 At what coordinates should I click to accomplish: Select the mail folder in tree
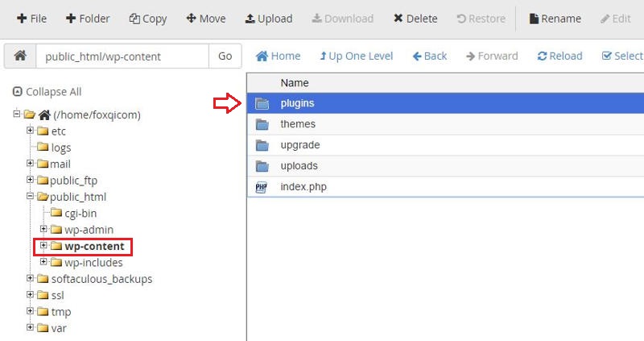[60, 164]
